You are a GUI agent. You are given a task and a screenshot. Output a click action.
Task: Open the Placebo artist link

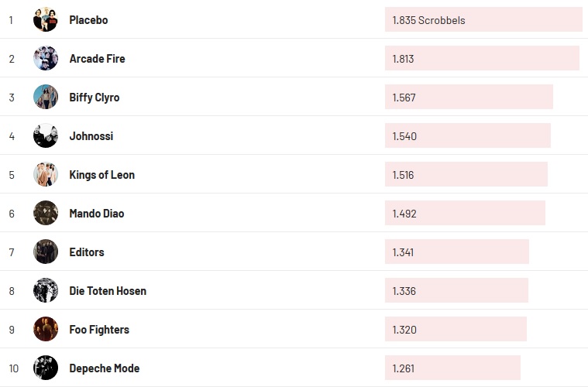(x=88, y=20)
